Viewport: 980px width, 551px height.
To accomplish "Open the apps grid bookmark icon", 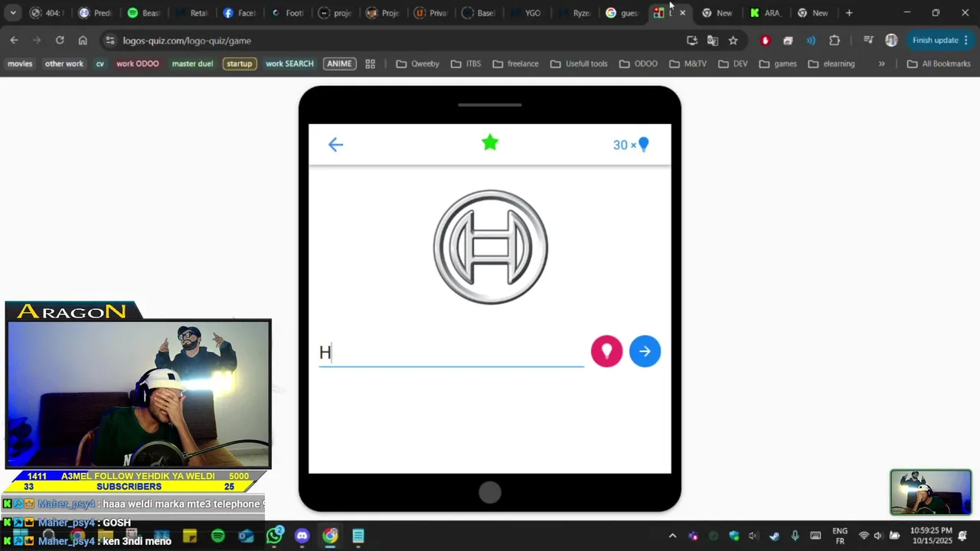I will tap(371, 64).
